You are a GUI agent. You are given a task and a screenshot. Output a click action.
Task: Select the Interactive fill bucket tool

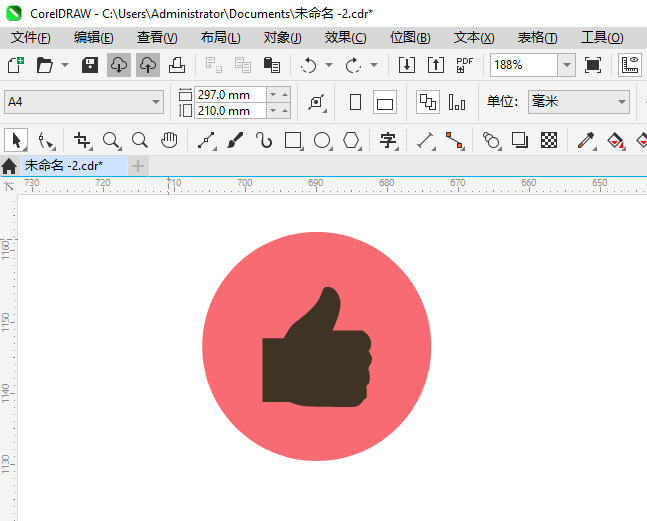point(615,140)
